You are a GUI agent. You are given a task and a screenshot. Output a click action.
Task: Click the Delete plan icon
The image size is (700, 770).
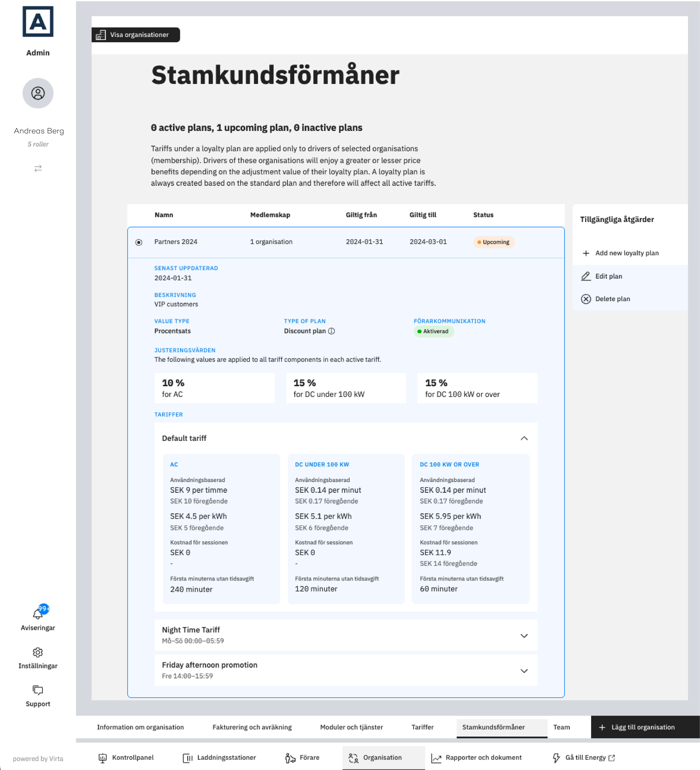[x=586, y=299]
